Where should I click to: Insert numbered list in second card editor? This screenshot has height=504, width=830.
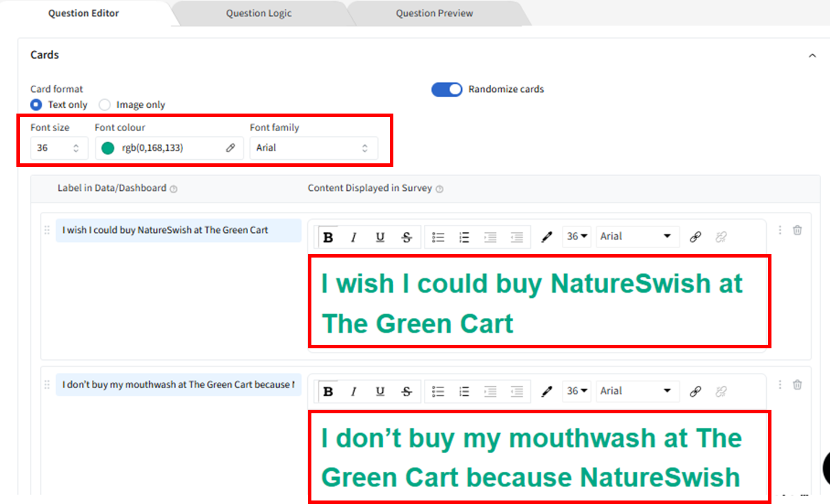[x=464, y=392]
